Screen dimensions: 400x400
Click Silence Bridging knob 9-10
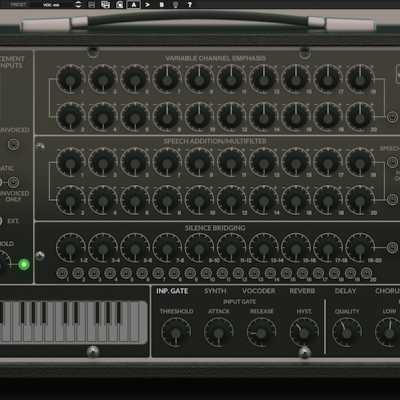click(199, 248)
